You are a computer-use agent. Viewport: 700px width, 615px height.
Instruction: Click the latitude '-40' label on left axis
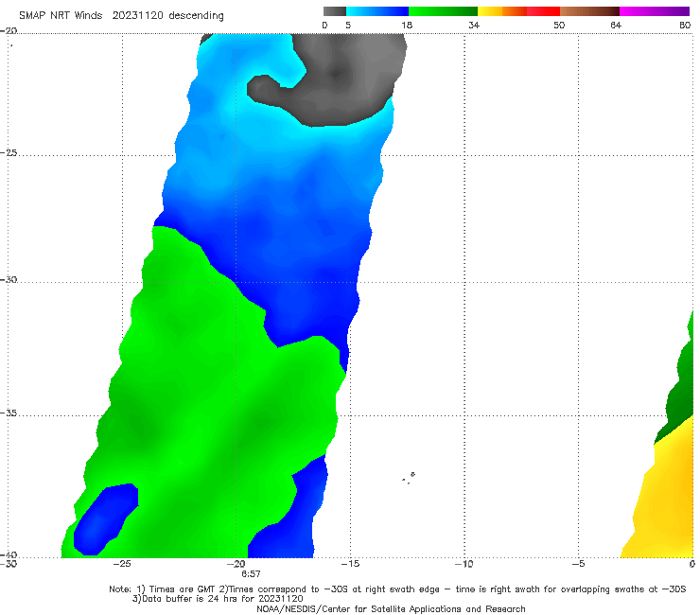click(9, 554)
